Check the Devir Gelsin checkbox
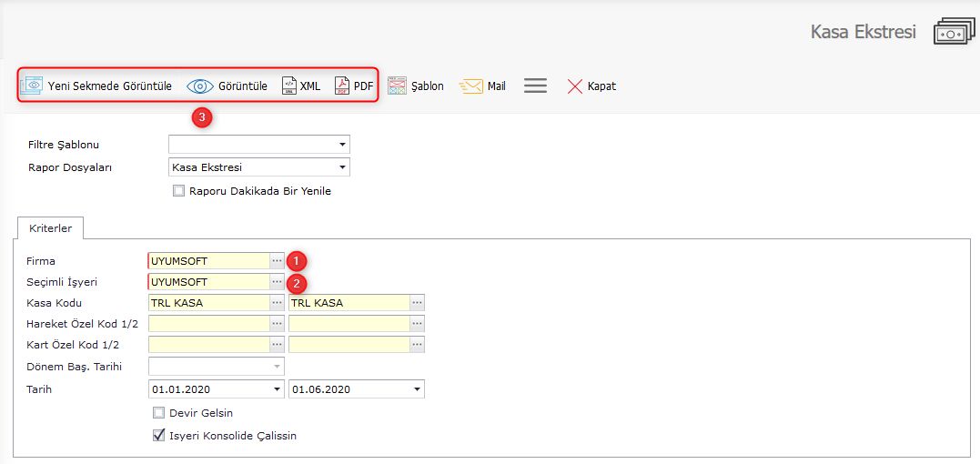Viewport: 980px width, 464px height. pos(158,413)
